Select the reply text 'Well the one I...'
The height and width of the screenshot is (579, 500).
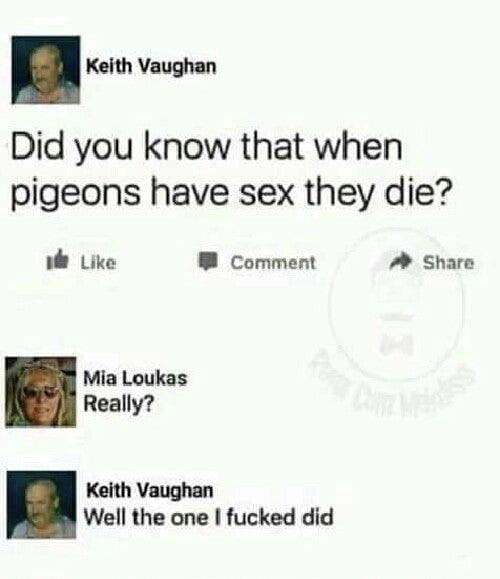209,517
